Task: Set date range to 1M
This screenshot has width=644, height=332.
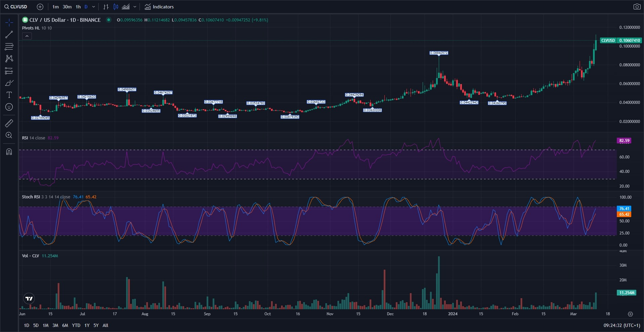Action: pos(46,325)
